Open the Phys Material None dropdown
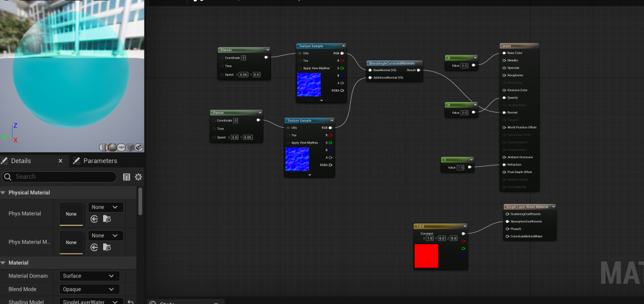 pyautogui.click(x=106, y=207)
